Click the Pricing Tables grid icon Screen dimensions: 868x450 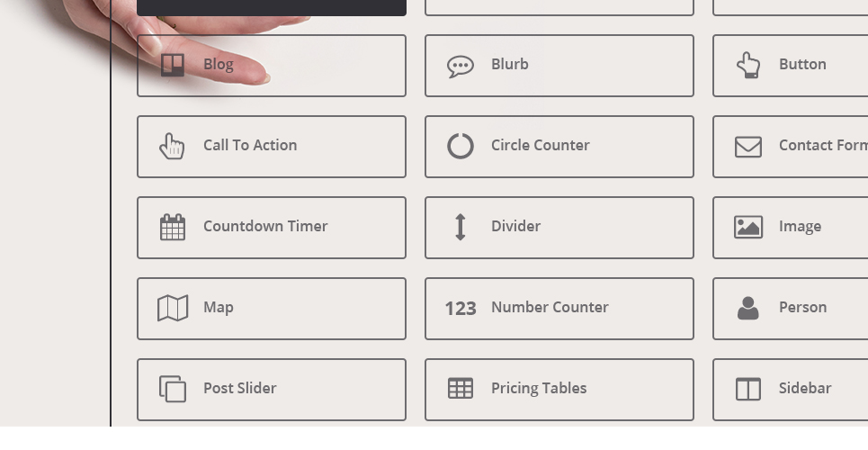pos(461,389)
